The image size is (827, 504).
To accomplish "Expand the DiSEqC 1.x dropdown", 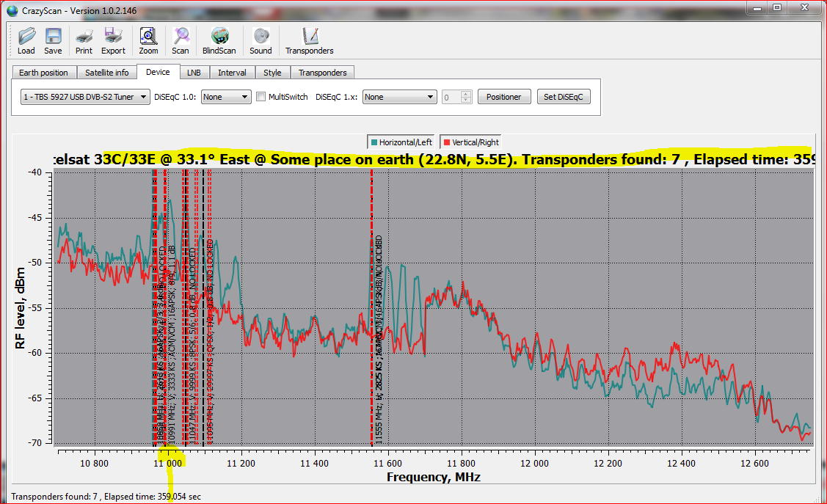I will (399, 97).
